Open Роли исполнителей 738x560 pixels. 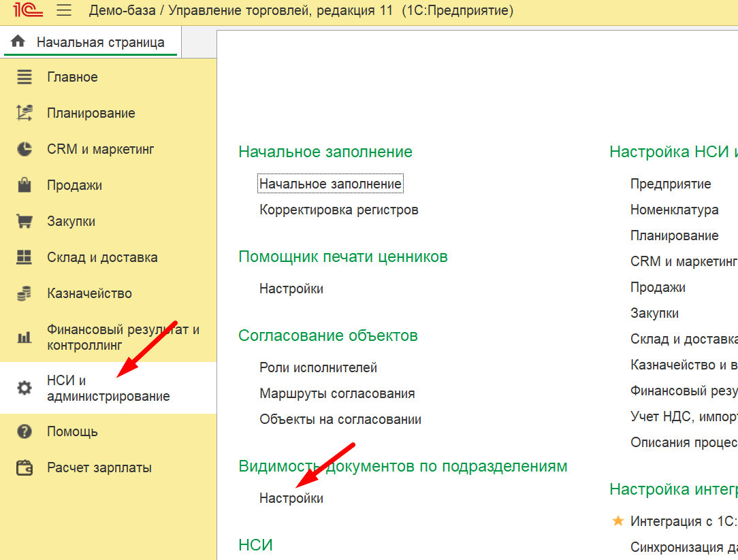(x=318, y=367)
